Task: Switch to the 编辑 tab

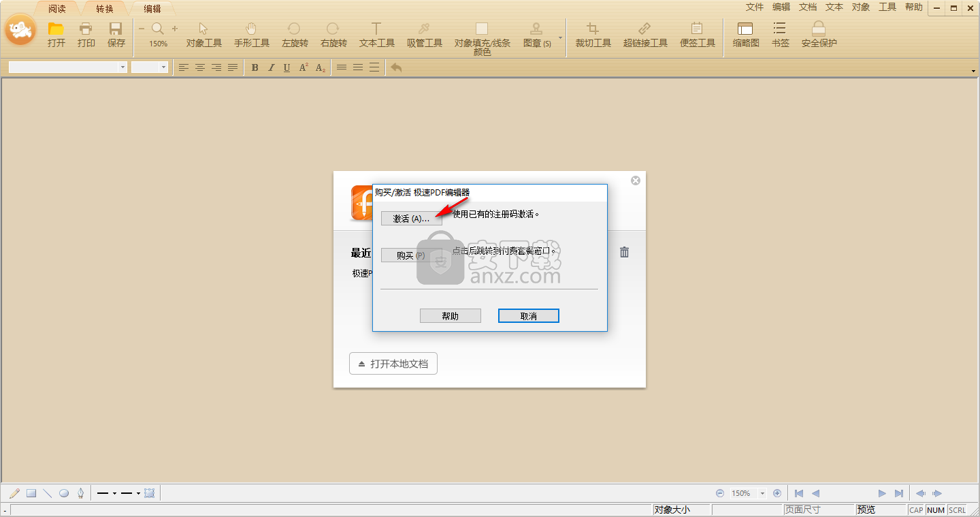Action: [152, 9]
